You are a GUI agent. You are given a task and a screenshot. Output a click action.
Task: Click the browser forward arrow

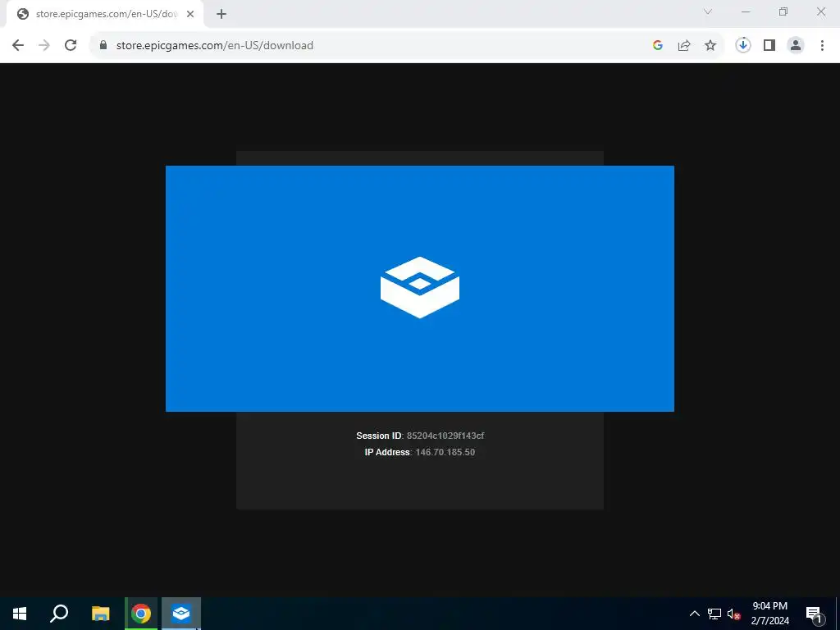point(44,45)
